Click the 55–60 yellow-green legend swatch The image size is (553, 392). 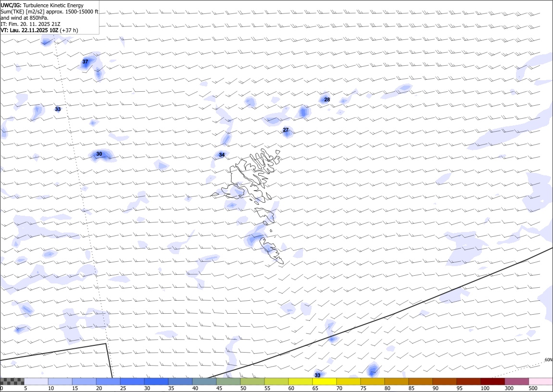[276, 381]
